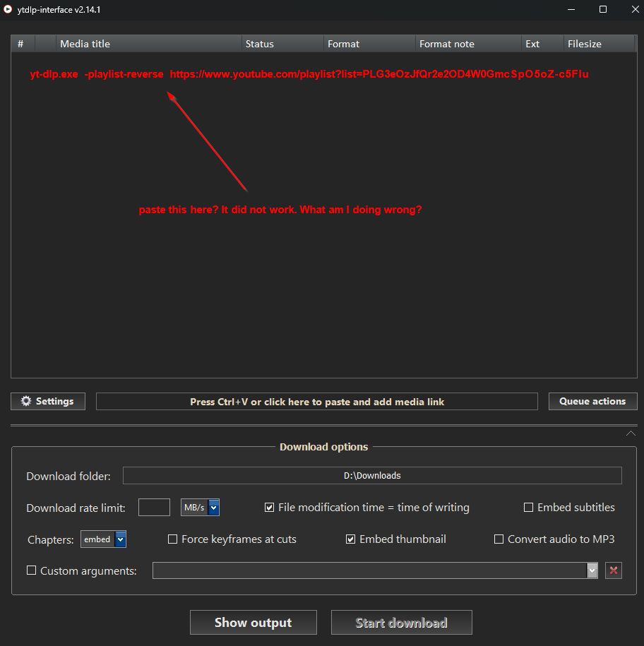Screen dimensions: 644x646
Task: Click Show output button
Action: click(253, 622)
